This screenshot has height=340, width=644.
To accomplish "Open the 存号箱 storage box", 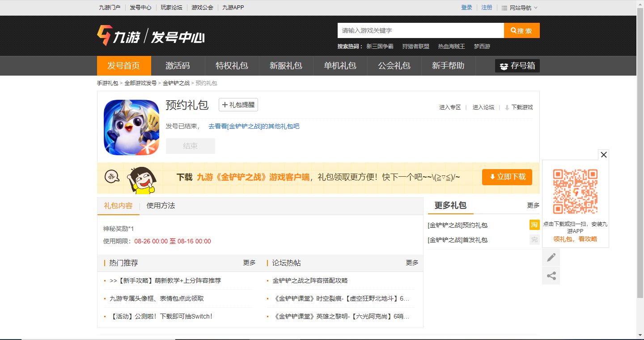I will coord(517,66).
